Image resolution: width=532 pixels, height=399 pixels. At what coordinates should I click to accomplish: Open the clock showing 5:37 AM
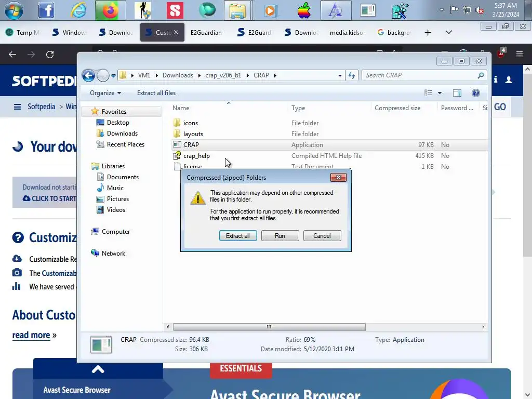click(x=506, y=10)
